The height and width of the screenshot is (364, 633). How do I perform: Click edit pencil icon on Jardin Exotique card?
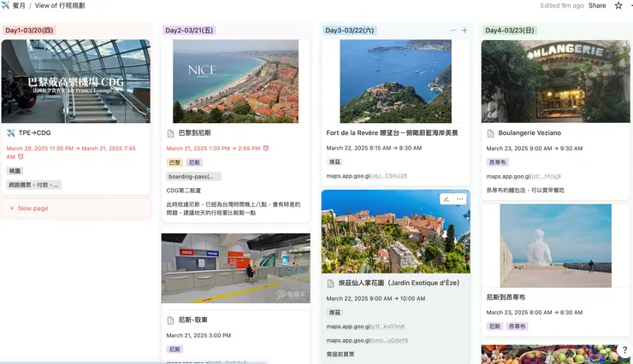tap(447, 199)
